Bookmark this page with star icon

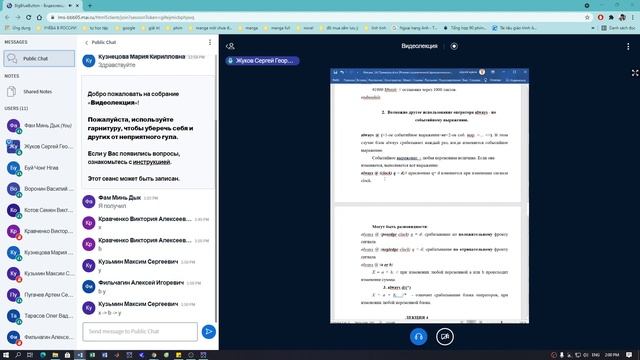[x=587, y=18]
